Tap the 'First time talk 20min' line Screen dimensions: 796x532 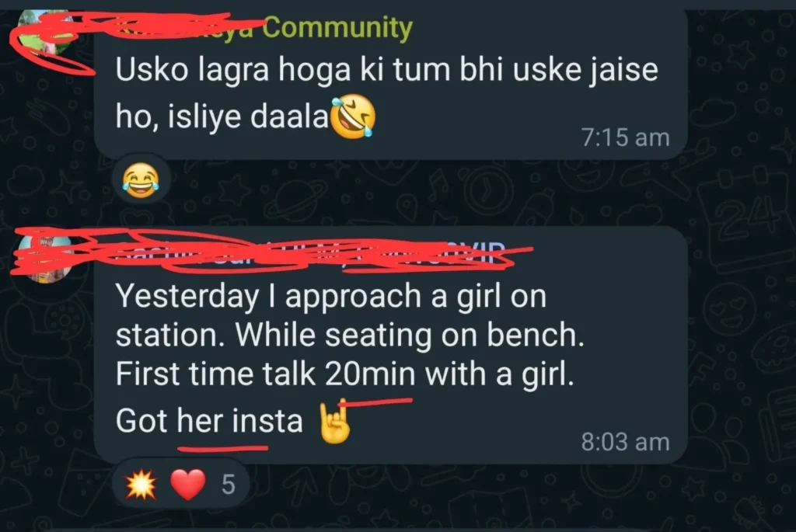(x=344, y=374)
